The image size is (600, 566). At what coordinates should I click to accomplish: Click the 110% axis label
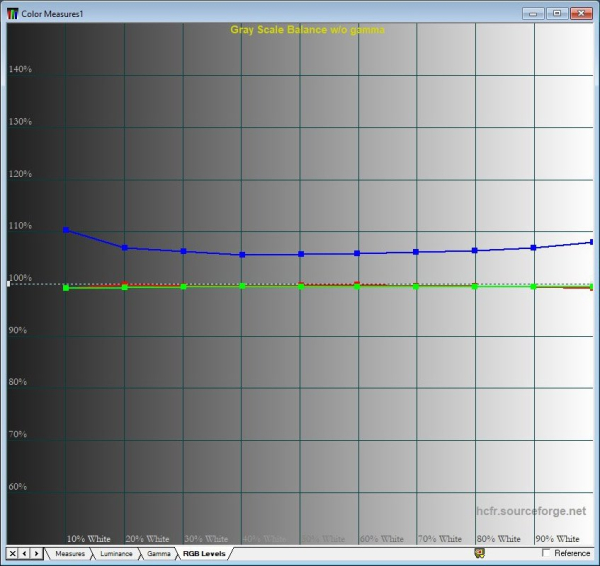[x=20, y=226]
